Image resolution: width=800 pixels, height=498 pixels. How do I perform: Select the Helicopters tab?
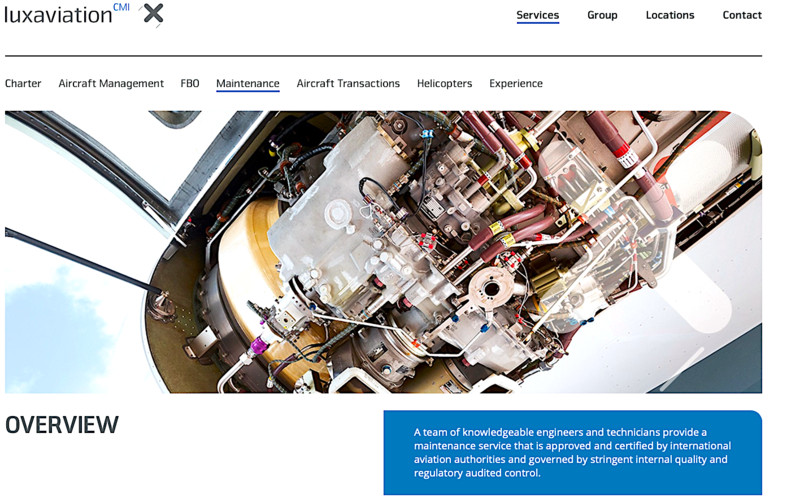pos(444,83)
